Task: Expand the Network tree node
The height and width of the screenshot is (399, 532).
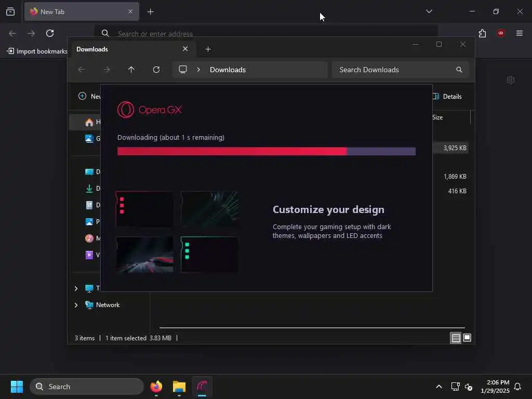Action: click(76, 305)
